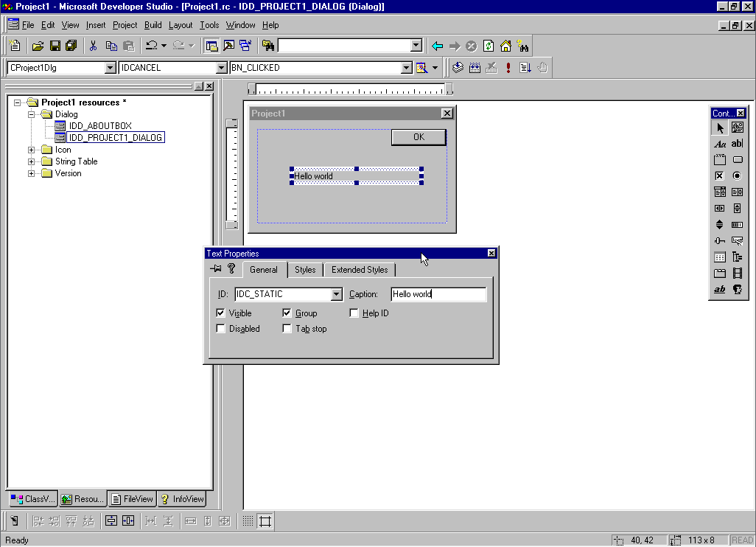Open the Find combo box dropdown arrow
756x547 pixels.
[x=416, y=46]
